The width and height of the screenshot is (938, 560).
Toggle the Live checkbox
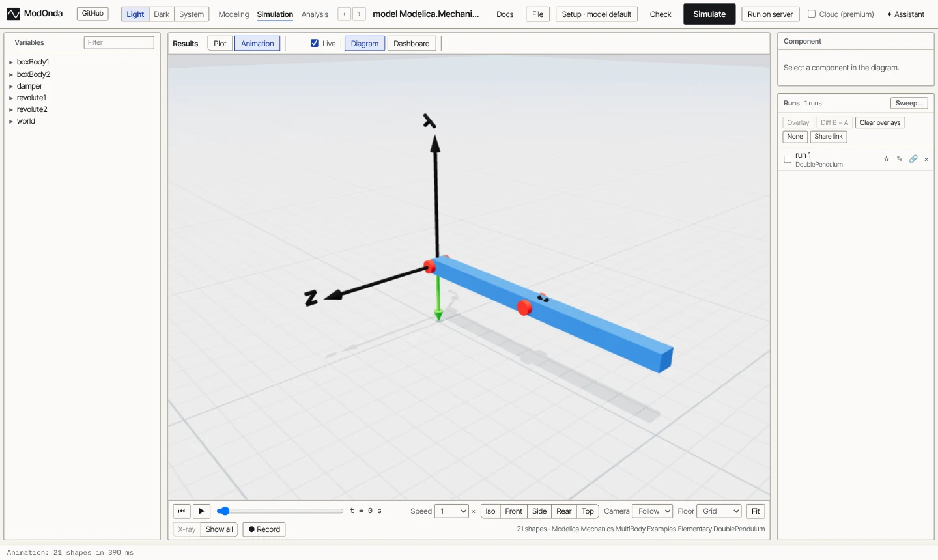(315, 43)
